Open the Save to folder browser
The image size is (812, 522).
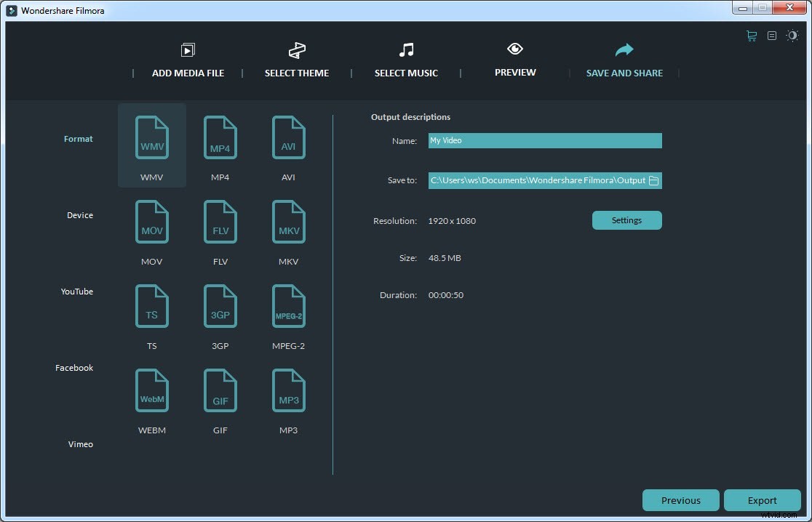coord(654,180)
